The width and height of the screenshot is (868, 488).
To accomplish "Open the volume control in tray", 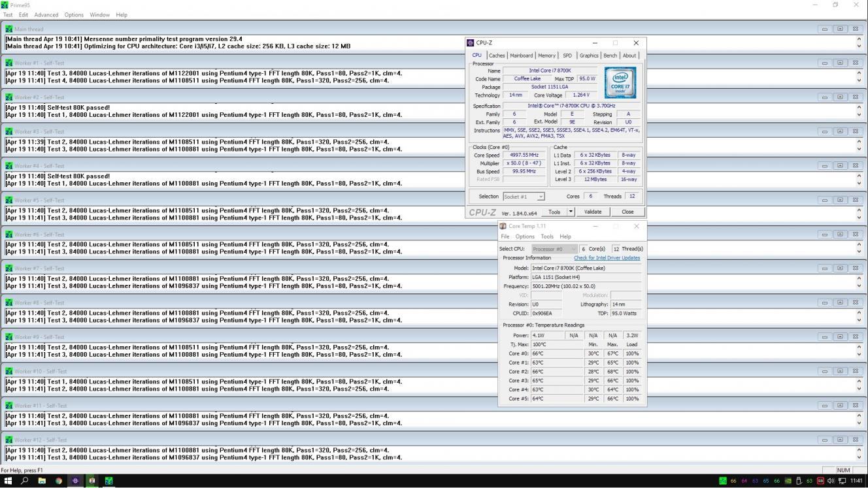I will 831,481.
